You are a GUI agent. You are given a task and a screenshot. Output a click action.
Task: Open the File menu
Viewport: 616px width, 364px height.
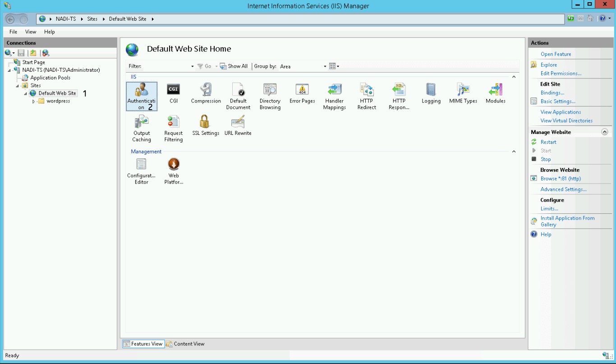(14, 32)
